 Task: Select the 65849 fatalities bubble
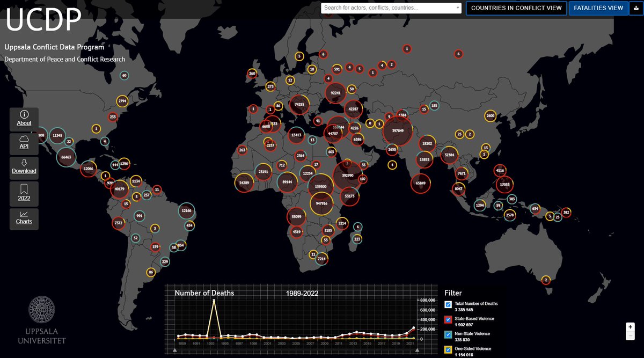(x=421, y=183)
